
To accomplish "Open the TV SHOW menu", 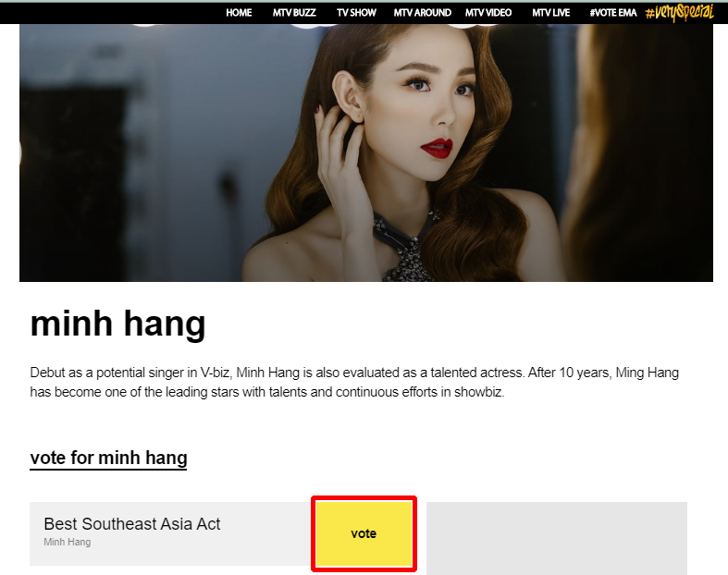I will tap(356, 13).
